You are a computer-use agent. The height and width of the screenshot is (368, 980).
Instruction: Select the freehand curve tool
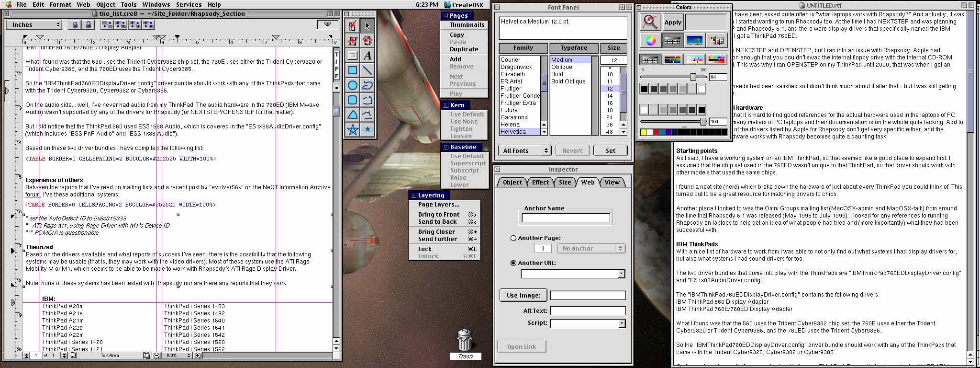pyautogui.click(x=367, y=85)
